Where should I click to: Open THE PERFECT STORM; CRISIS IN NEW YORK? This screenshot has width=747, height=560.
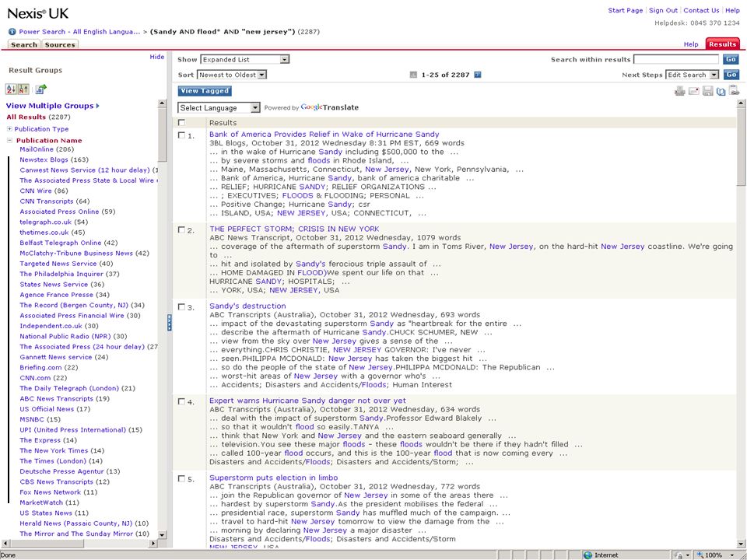tap(294, 229)
